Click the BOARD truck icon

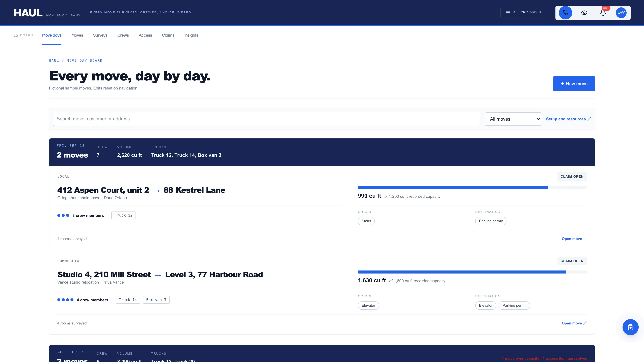coord(16,36)
